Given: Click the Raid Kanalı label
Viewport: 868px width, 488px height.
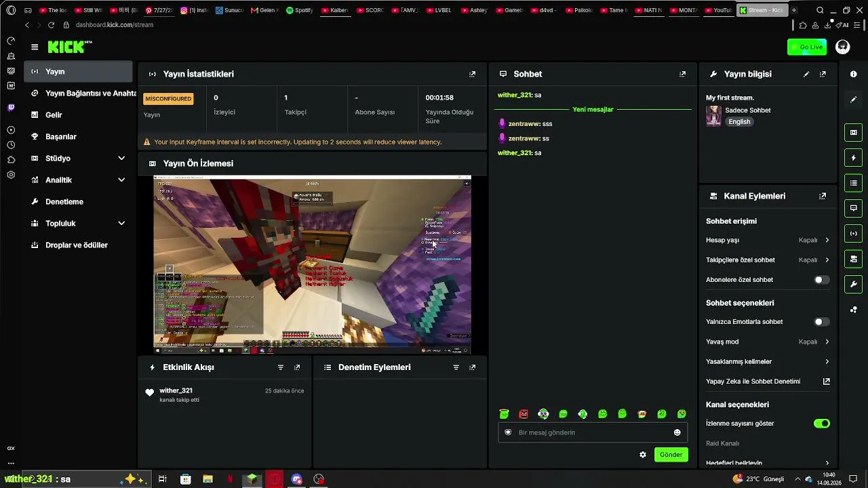Looking at the screenshot, I should point(722,444).
